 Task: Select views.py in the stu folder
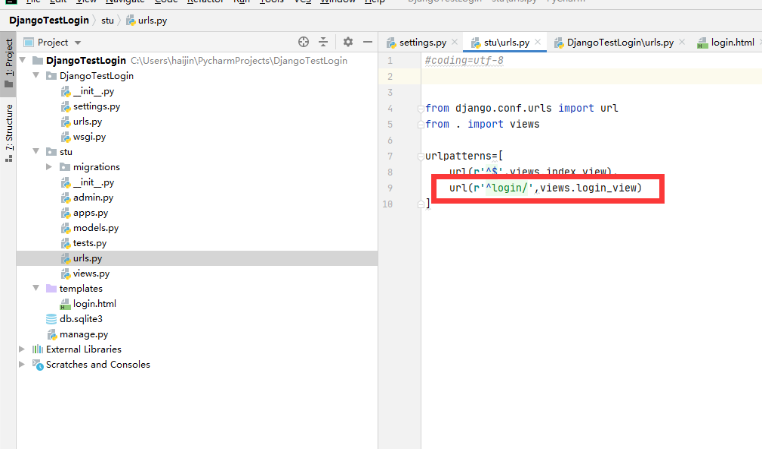pyautogui.click(x=91, y=273)
